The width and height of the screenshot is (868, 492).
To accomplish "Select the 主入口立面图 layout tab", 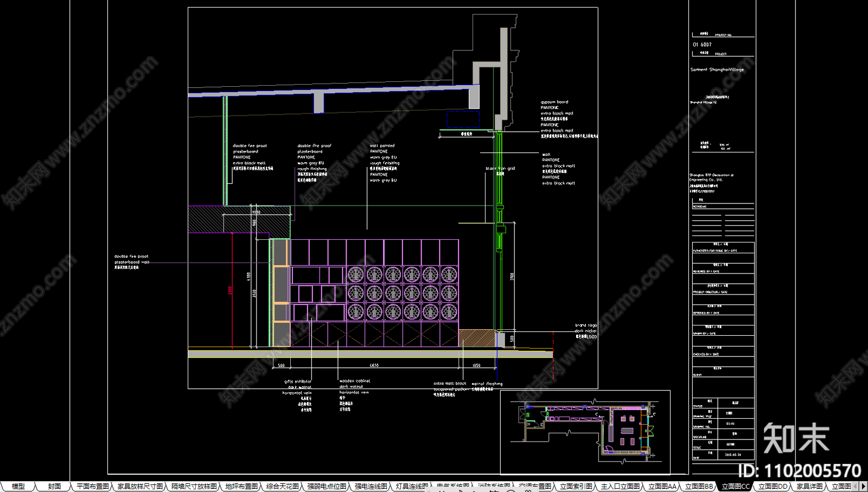I will tap(620, 487).
